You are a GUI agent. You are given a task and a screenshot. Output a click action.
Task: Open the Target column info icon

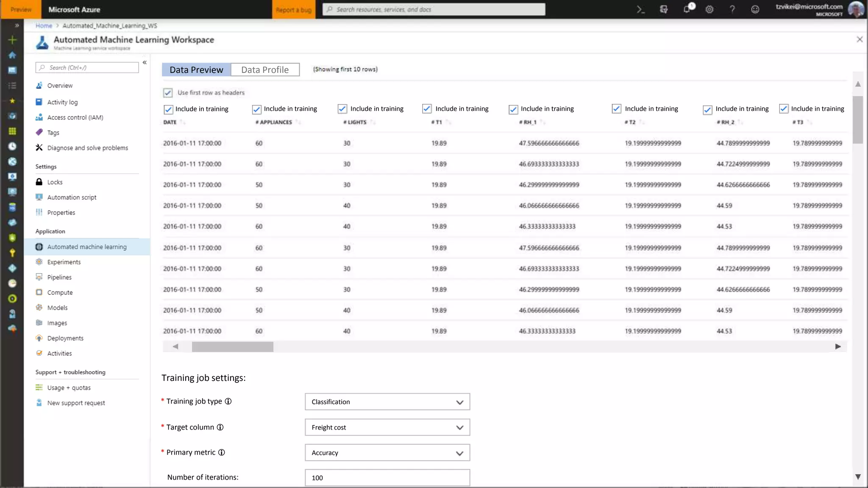click(220, 427)
